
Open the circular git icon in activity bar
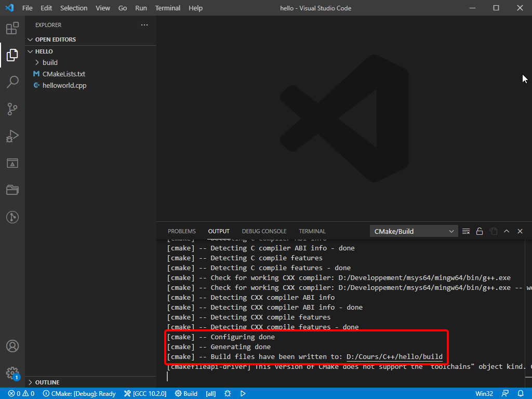(x=12, y=217)
